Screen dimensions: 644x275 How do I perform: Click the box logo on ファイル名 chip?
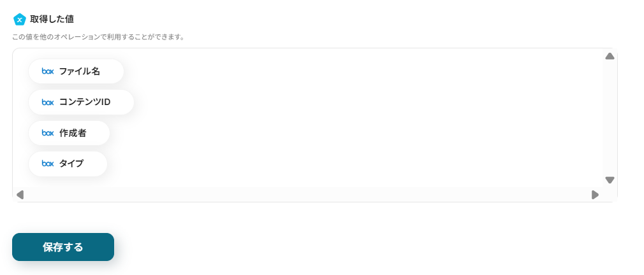(48, 71)
